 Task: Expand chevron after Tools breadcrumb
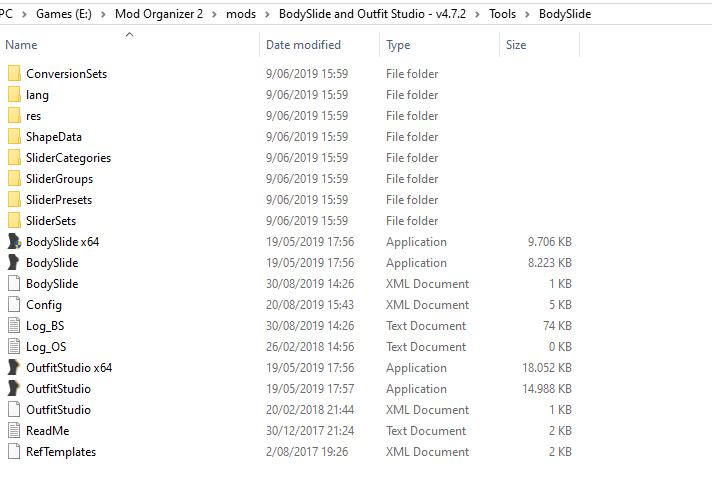[x=527, y=15]
